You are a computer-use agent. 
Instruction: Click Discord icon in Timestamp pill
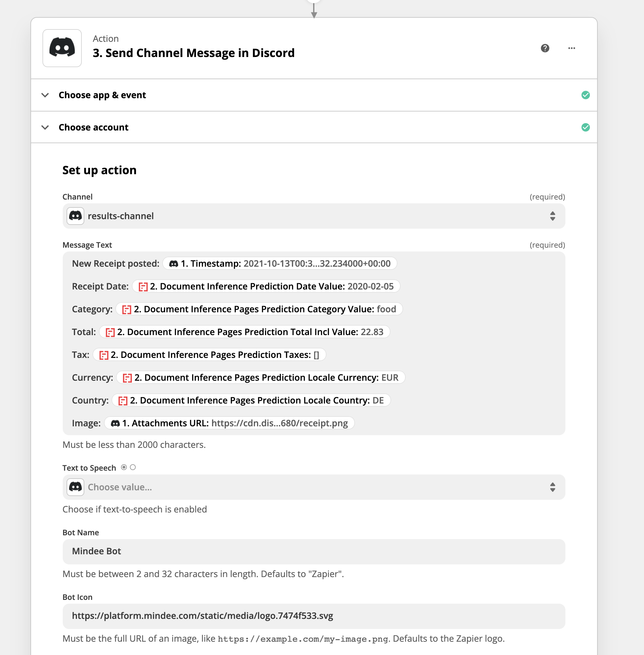click(x=173, y=263)
